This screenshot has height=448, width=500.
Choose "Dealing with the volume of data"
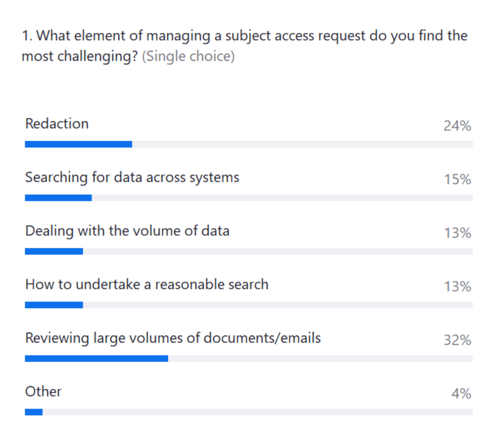pyautogui.click(x=127, y=231)
